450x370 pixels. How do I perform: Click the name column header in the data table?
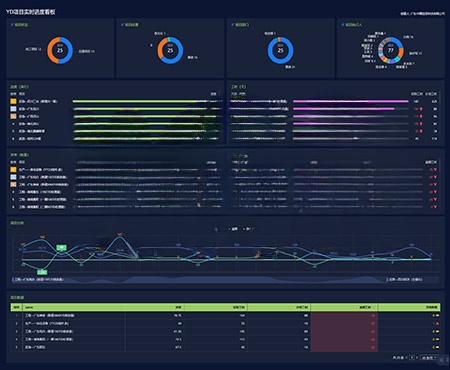click(29, 307)
